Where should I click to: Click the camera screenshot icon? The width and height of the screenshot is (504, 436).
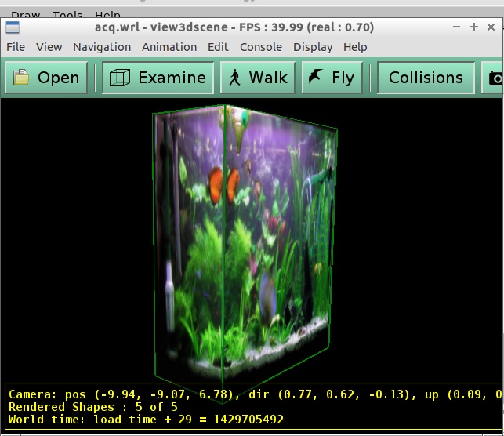[495, 78]
